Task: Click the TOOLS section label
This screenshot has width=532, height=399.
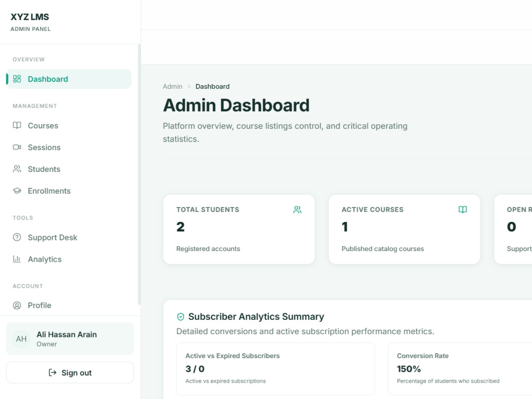Action: (23, 218)
